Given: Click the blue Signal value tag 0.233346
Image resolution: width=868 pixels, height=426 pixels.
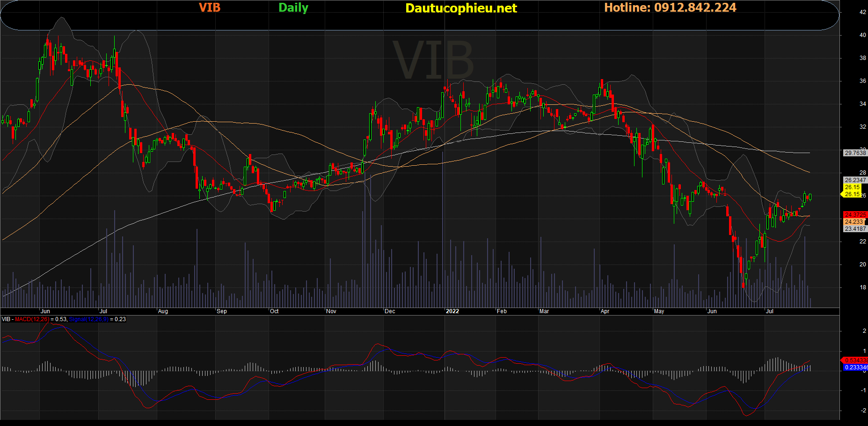Looking at the screenshot, I should point(855,367).
